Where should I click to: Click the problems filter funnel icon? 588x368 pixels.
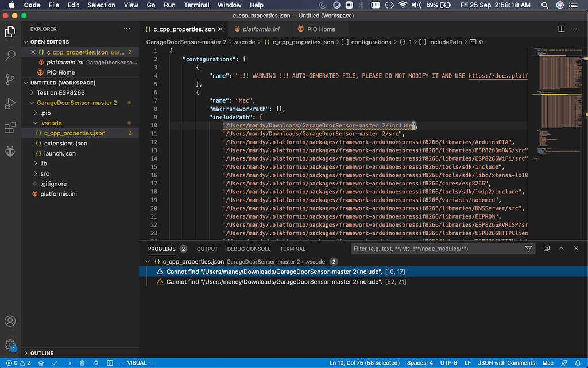(x=528, y=249)
